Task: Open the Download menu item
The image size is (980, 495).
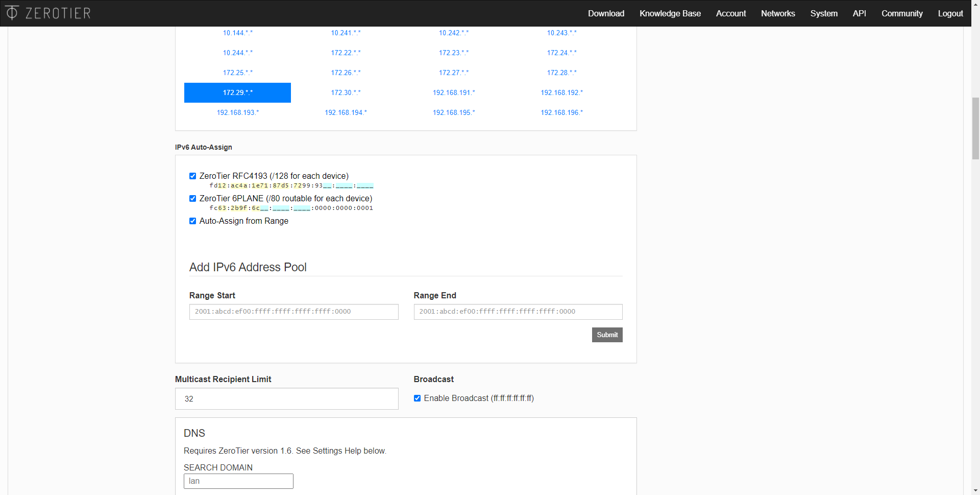Action: [x=606, y=13]
